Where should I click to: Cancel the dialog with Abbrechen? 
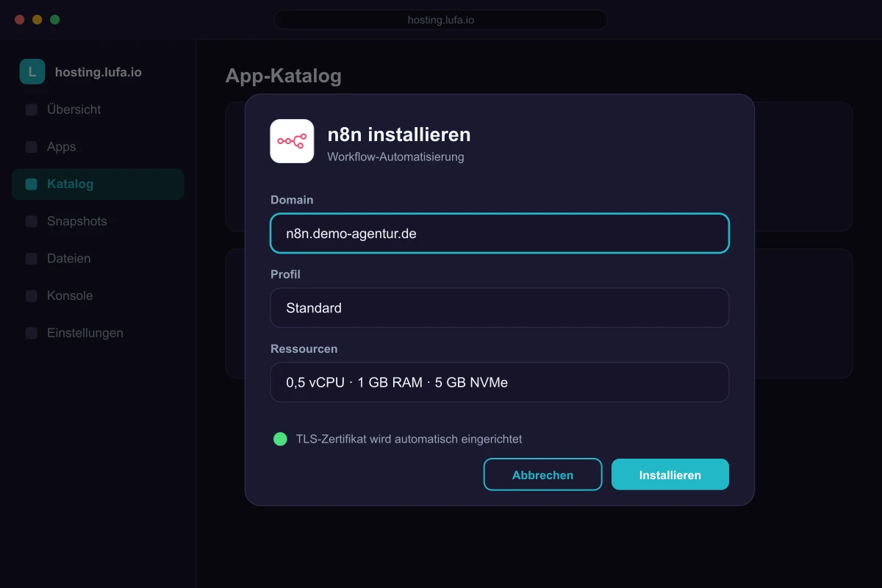(542, 474)
